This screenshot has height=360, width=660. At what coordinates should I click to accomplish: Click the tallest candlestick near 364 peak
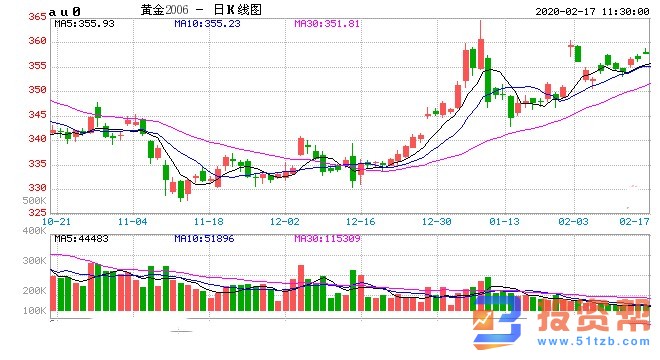pos(481,45)
